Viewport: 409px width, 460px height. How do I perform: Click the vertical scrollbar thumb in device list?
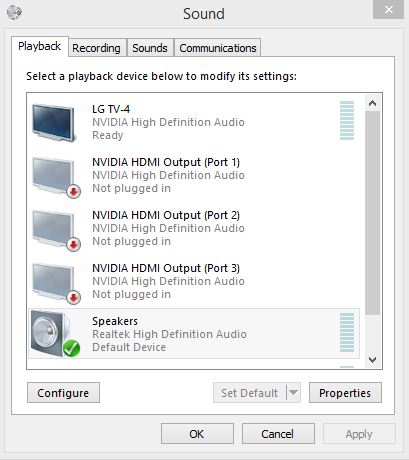373,213
